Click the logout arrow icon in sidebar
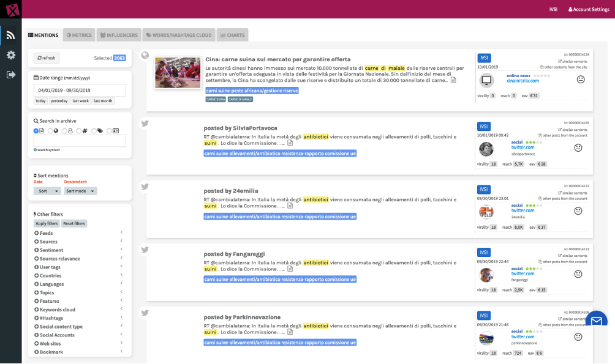615x364 pixels. tap(10, 75)
